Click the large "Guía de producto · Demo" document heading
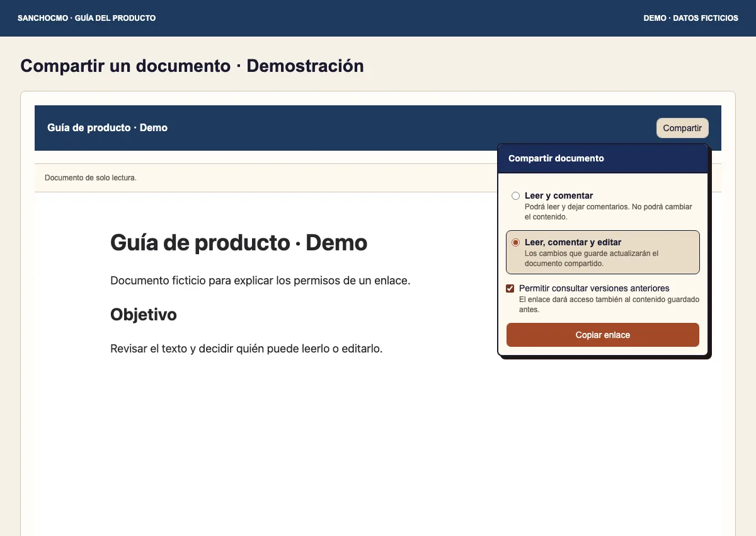This screenshot has height=536, width=756. [x=239, y=243]
